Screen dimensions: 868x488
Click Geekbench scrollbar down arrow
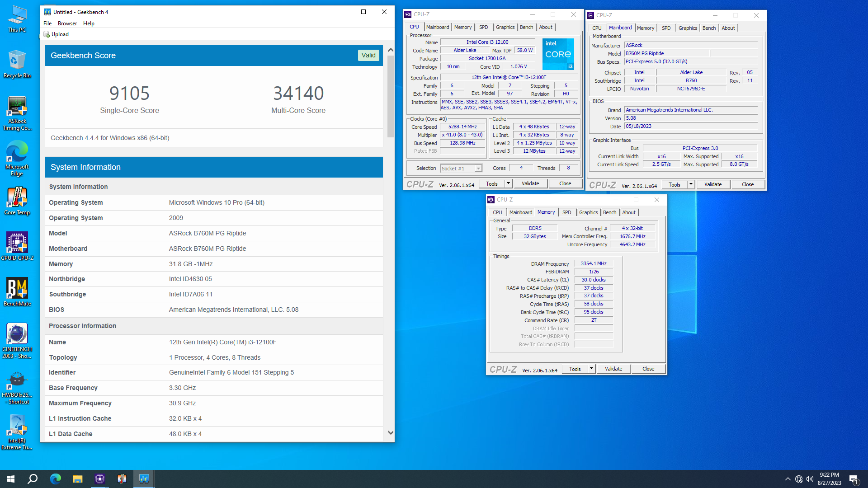pos(391,433)
